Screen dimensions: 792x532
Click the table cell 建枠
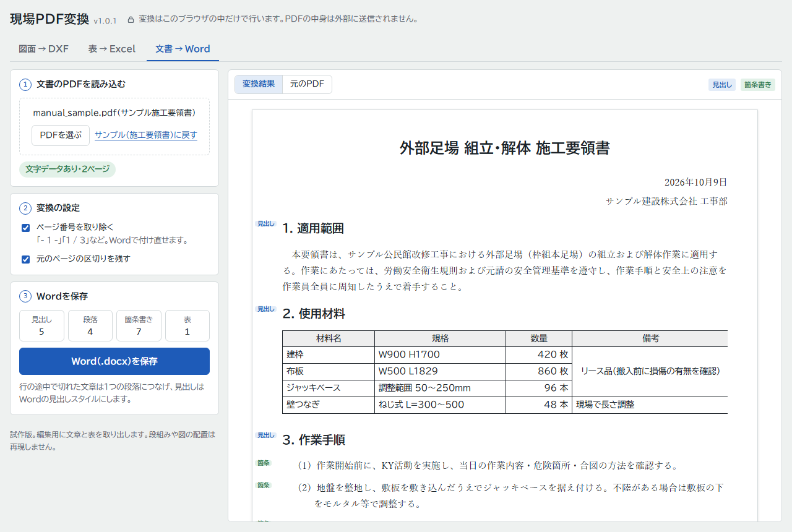point(329,355)
